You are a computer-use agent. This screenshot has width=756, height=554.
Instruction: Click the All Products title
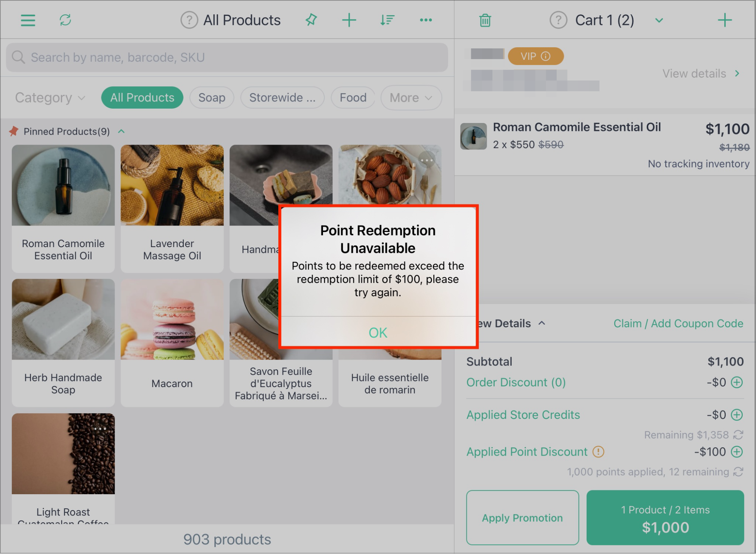(242, 20)
